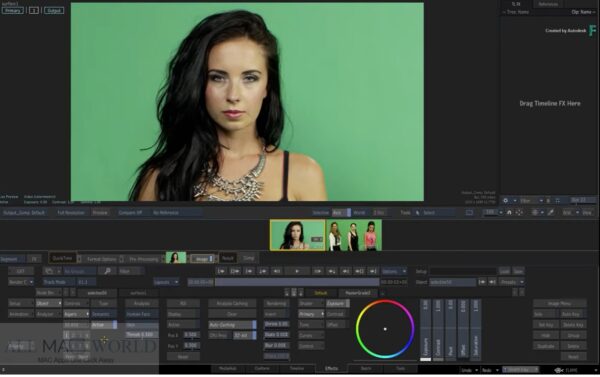Select the three women thumbnail
The width and height of the screenshot is (600, 377).
point(354,235)
